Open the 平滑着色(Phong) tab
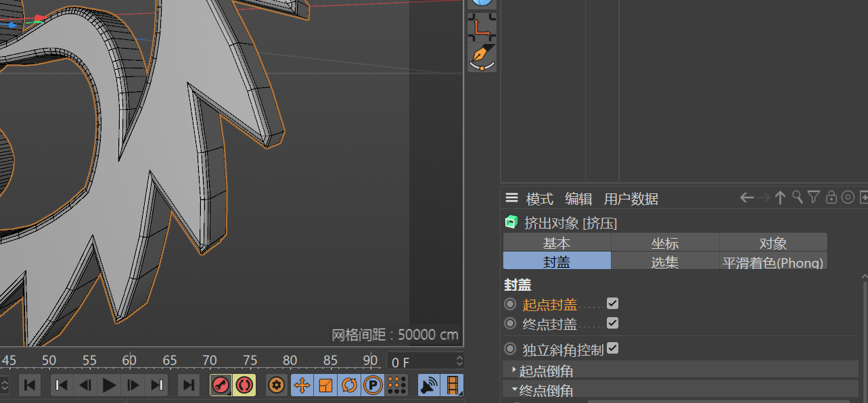This screenshot has width=868, height=403. pos(773,261)
